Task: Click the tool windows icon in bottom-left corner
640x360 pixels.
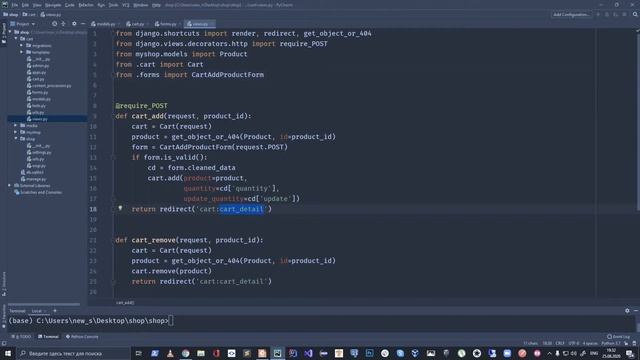Action: (x=4, y=344)
